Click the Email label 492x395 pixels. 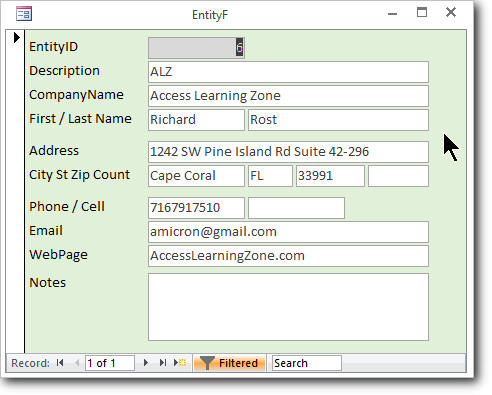pyautogui.click(x=46, y=231)
